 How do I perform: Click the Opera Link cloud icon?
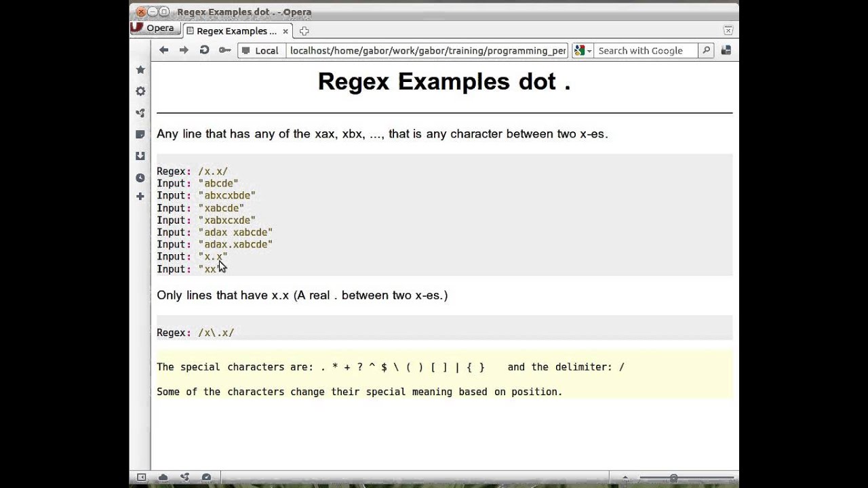163,478
